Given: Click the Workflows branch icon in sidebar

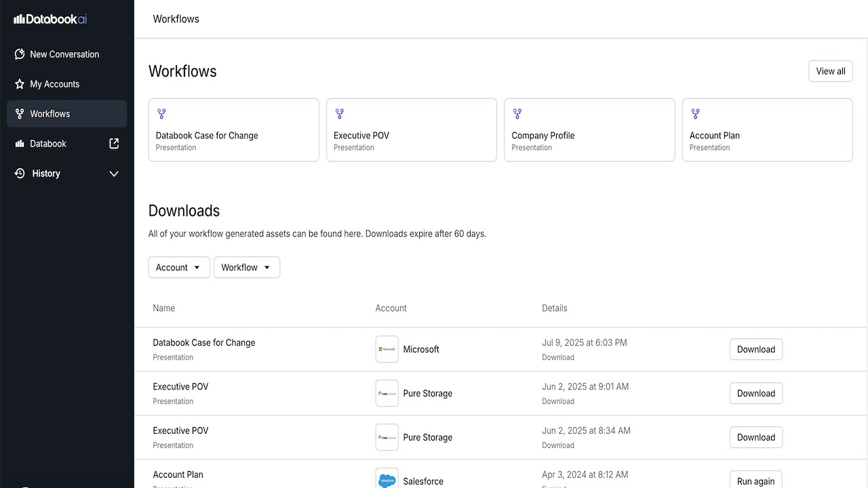Looking at the screenshot, I should click(20, 114).
